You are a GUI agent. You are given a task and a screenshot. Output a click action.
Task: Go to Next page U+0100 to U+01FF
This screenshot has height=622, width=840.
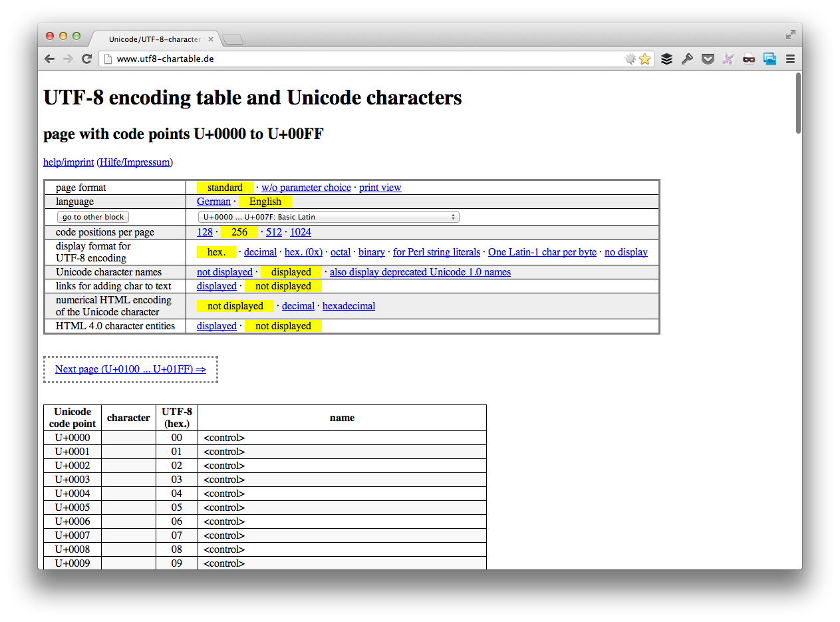click(x=130, y=369)
